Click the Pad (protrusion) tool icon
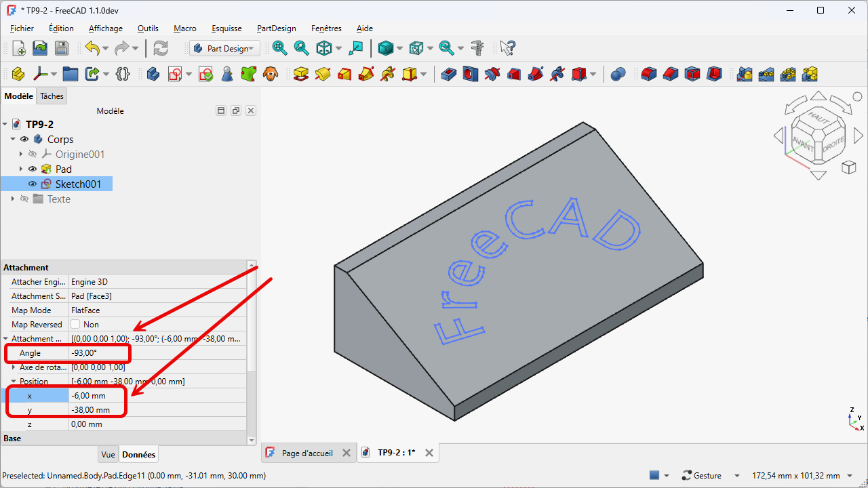 pyautogui.click(x=301, y=74)
